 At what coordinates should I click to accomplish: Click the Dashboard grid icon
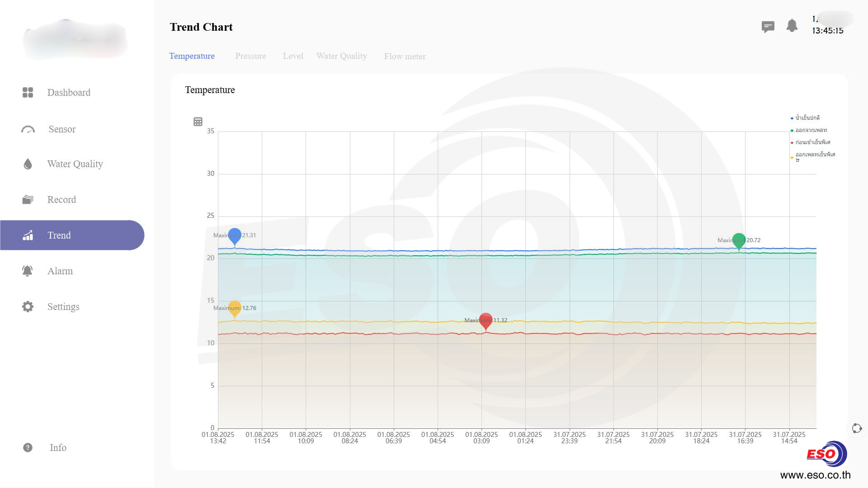tap(28, 92)
